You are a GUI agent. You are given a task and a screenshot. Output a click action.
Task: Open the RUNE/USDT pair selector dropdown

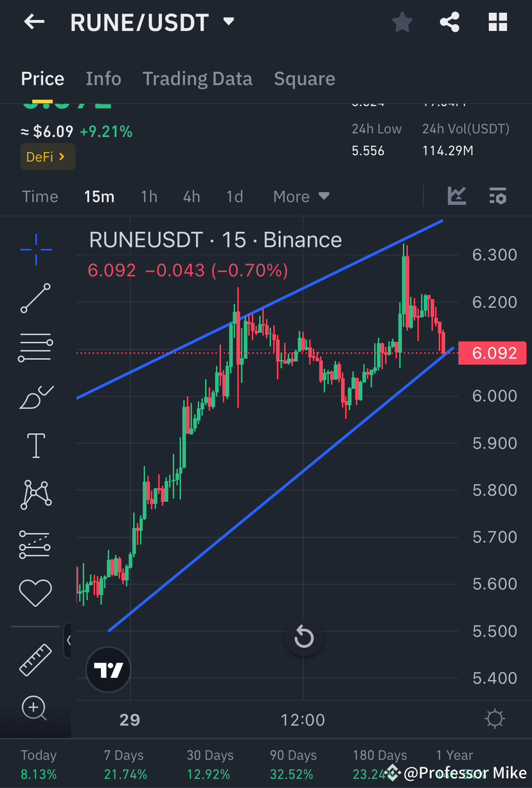[228, 21]
